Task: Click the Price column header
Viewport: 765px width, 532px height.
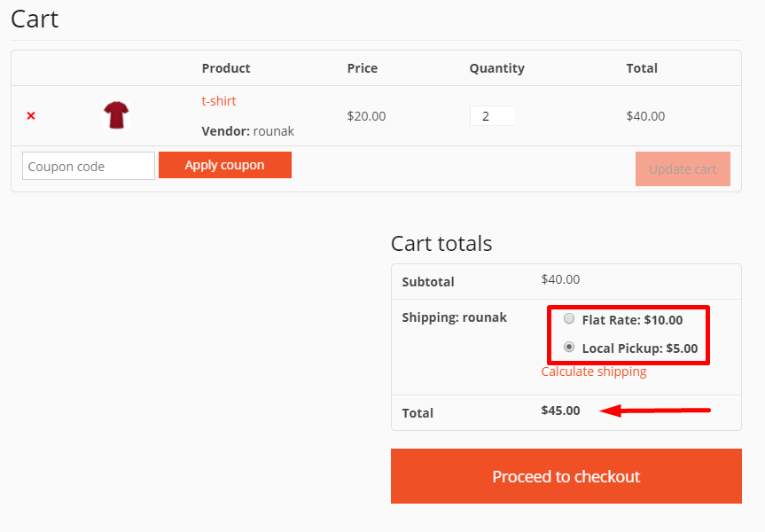Action: coord(363,68)
